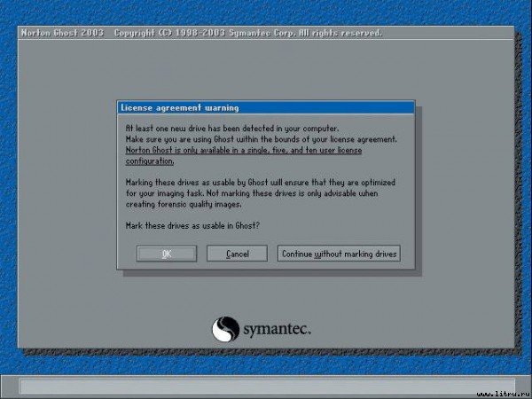Click the underlined word "configuration" in dialog

(x=149, y=161)
